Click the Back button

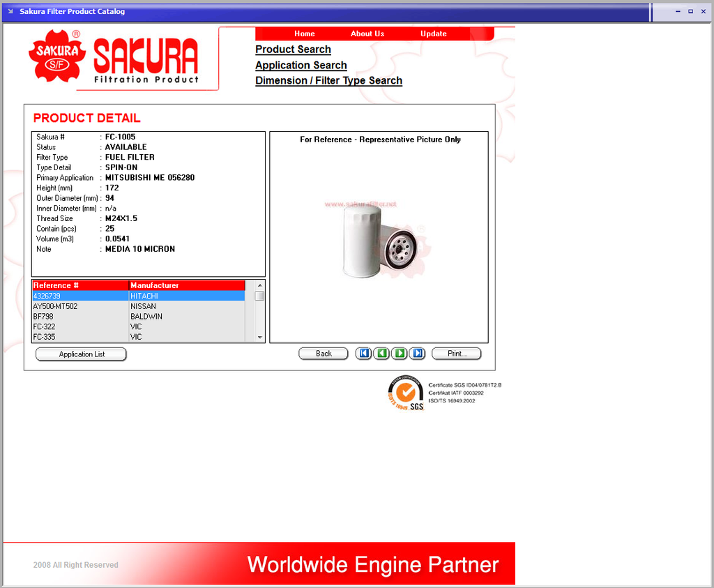pos(324,354)
